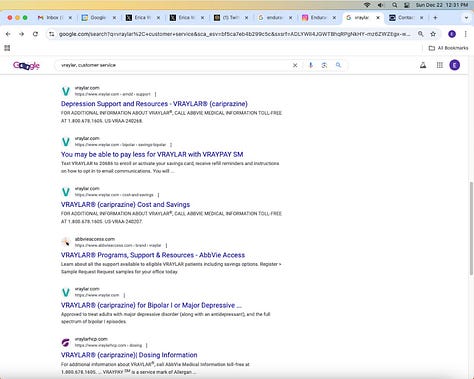This screenshot has height=379, width=474.
Task: Switch to the Contact tab
Action: pyautogui.click(x=406, y=18)
